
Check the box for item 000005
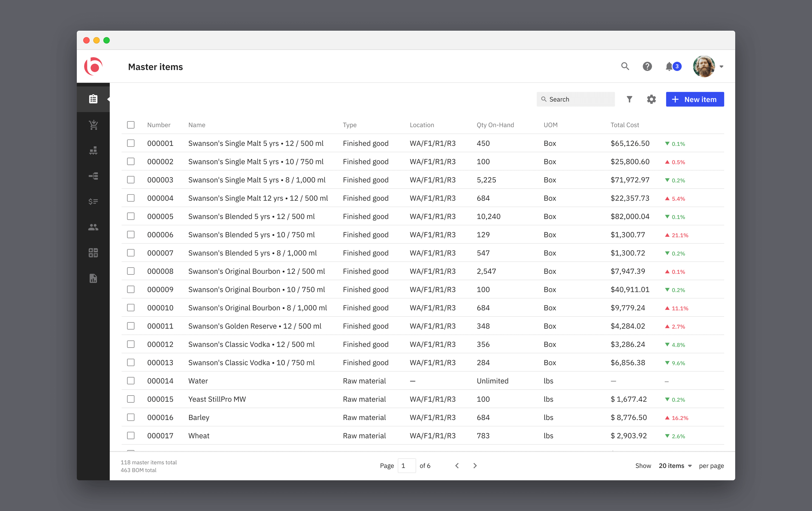(131, 216)
